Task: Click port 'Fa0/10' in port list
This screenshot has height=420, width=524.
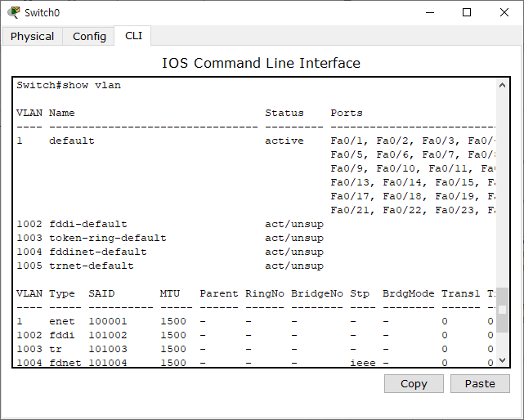Action: (396, 168)
